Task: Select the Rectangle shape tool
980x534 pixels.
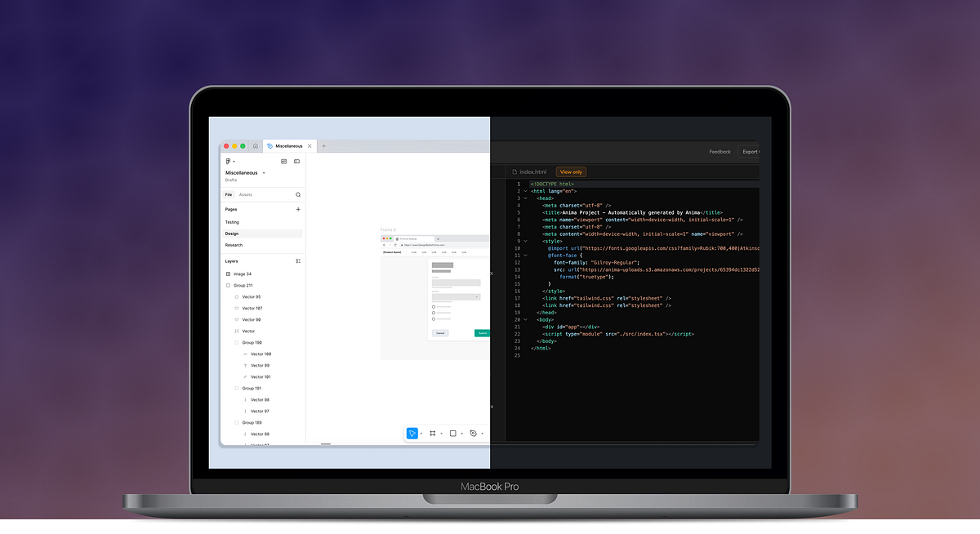Action: click(x=453, y=434)
